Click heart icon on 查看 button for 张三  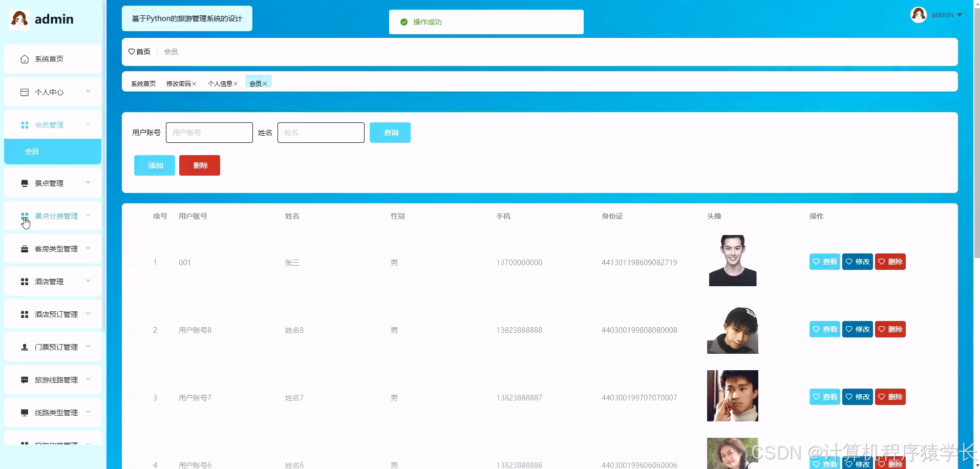(816, 262)
